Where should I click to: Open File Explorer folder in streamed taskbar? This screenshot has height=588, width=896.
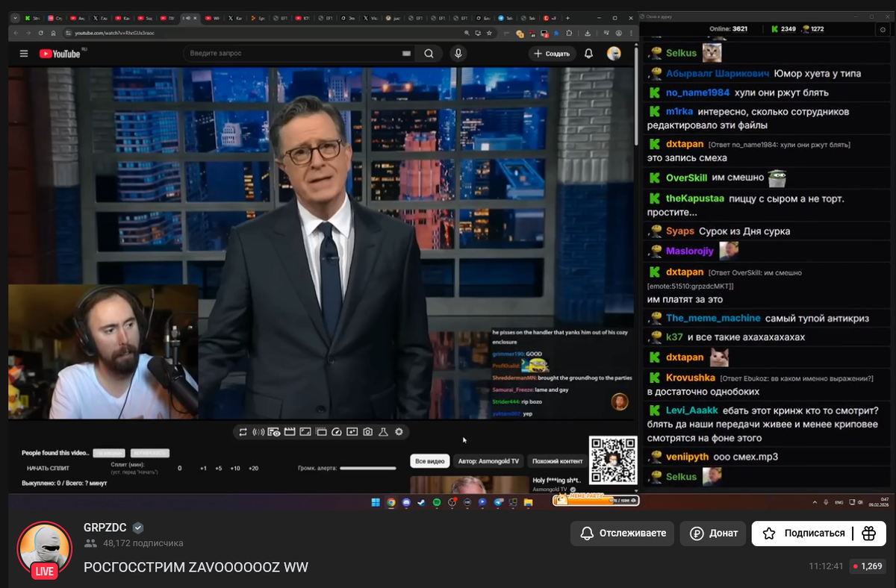[x=528, y=502]
